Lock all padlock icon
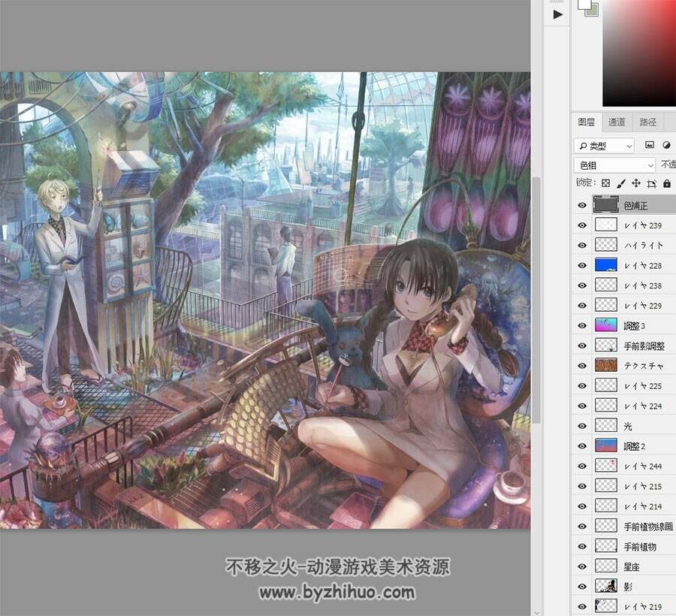The height and width of the screenshot is (616, 676). click(x=667, y=183)
